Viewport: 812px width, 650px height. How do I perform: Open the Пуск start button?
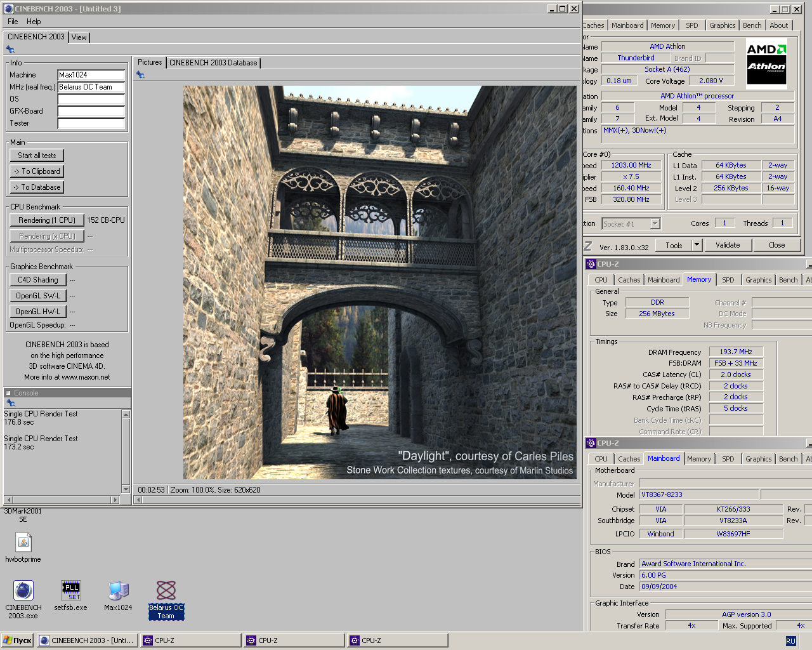(x=17, y=640)
